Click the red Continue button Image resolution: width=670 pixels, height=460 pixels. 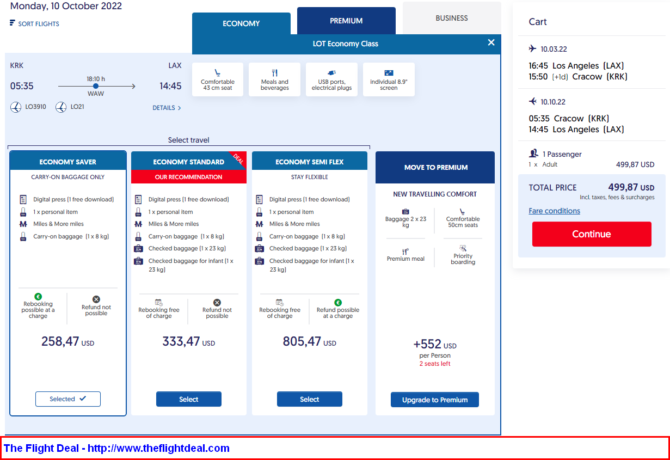tap(591, 234)
